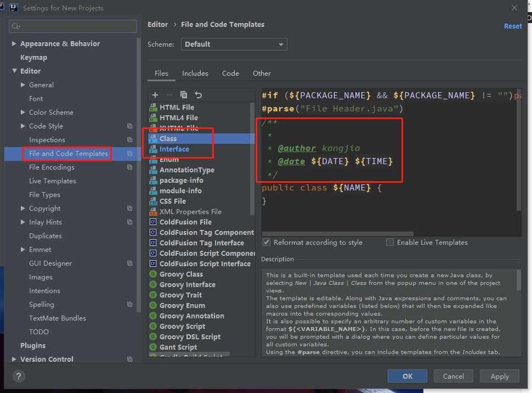Click project-level icon beside Spelling
The height and width of the screenshot is (393, 532).
click(129, 304)
